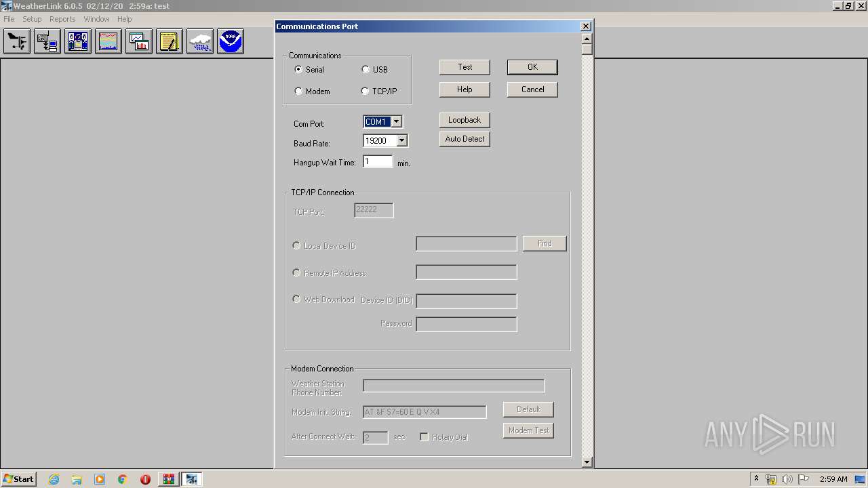The width and height of the screenshot is (868, 488).
Task: Click the Modem Init. String field
Action: pos(425,412)
